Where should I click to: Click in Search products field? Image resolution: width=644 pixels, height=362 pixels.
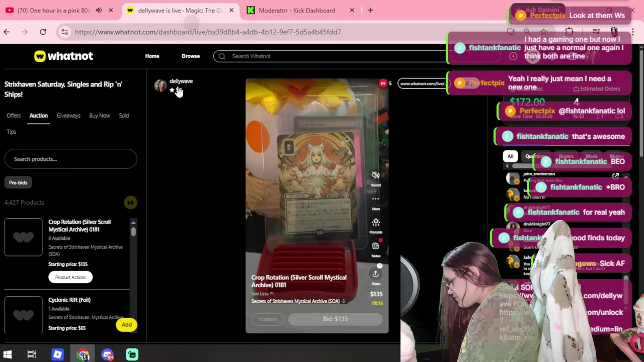[70, 159]
